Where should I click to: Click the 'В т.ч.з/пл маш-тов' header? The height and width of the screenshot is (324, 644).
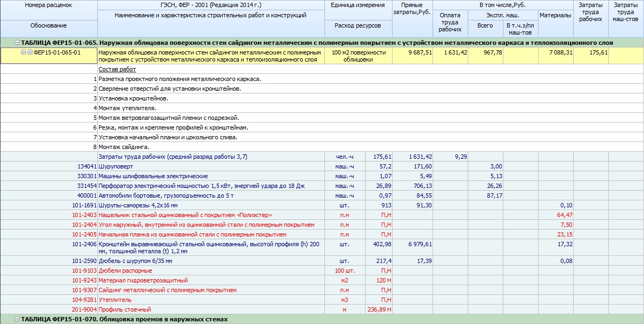tap(520, 29)
